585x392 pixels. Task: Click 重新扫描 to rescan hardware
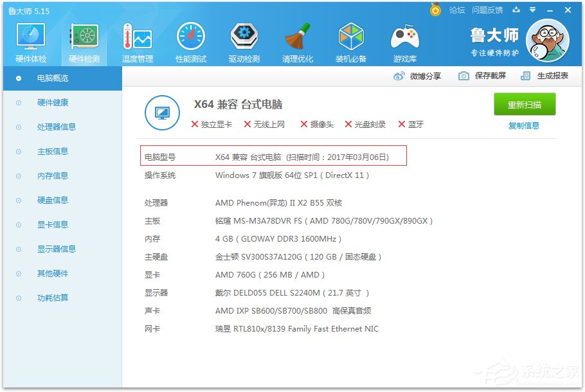coord(525,104)
